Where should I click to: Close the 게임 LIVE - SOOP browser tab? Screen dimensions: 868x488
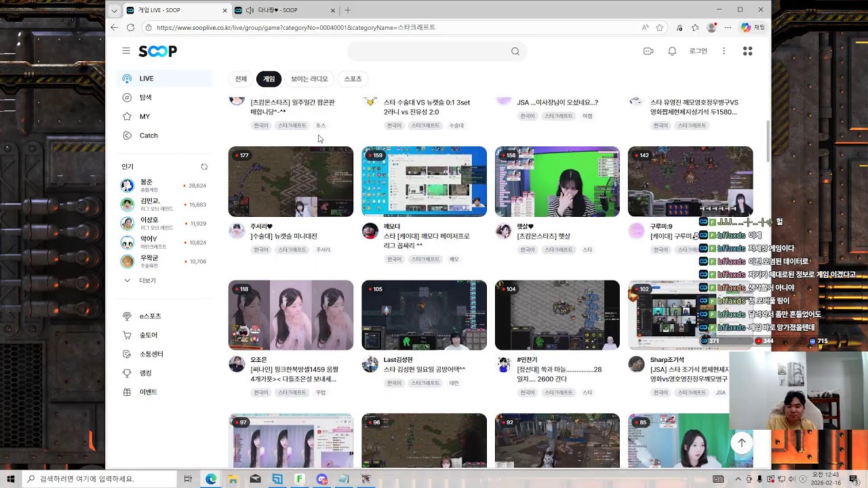point(224,10)
